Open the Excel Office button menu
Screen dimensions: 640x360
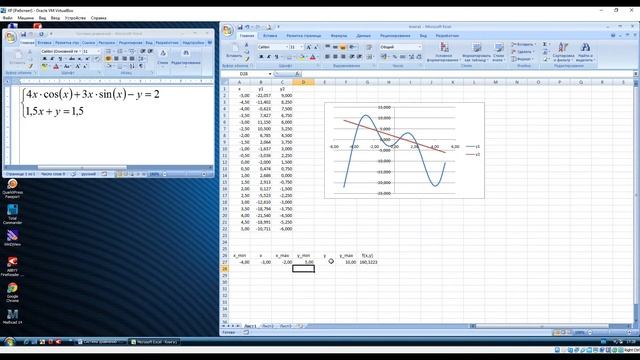(x=228, y=30)
